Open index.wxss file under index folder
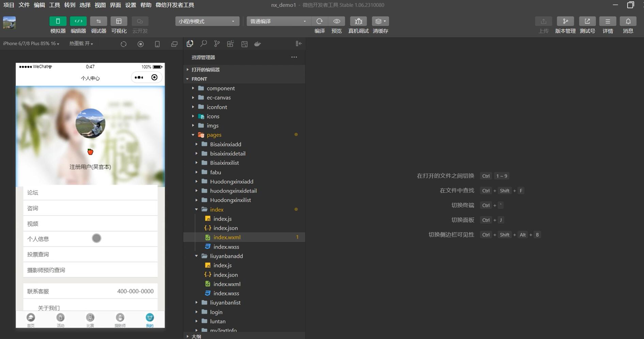Image resolution: width=644 pixels, height=339 pixels. point(226,247)
